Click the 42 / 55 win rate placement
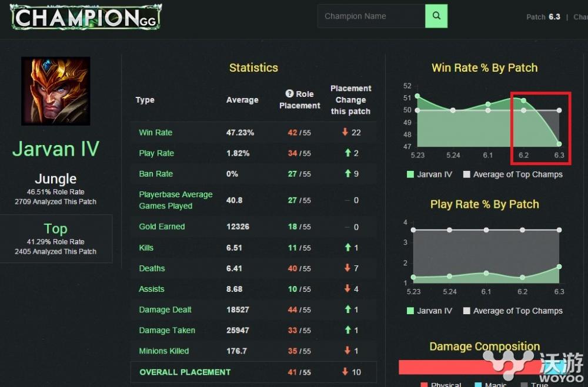The image size is (588, 387). point(299,133)
